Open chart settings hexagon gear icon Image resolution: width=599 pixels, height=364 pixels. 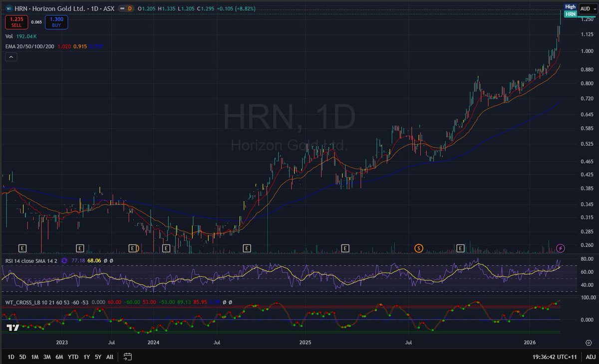click(x=589, y=342)
